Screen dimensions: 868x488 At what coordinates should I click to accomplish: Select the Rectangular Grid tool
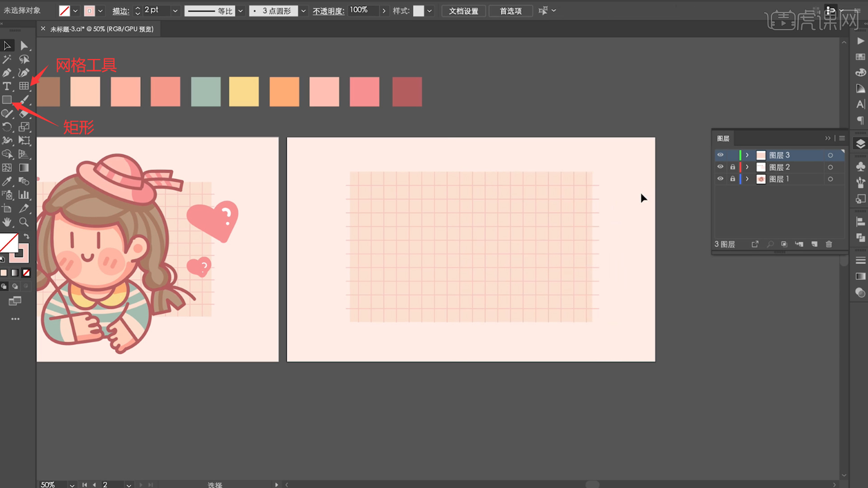tap(24, 86)
